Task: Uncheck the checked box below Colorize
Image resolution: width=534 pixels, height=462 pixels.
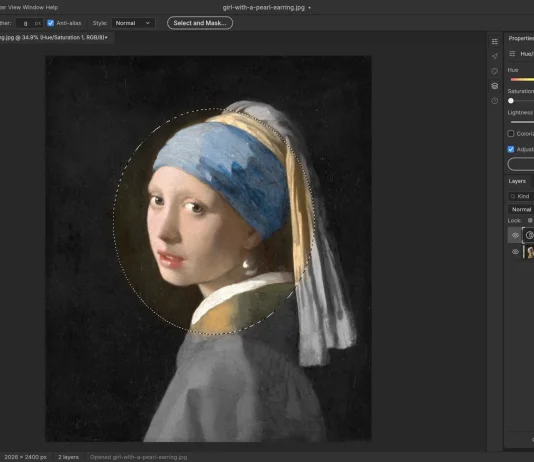Action: 511,149
